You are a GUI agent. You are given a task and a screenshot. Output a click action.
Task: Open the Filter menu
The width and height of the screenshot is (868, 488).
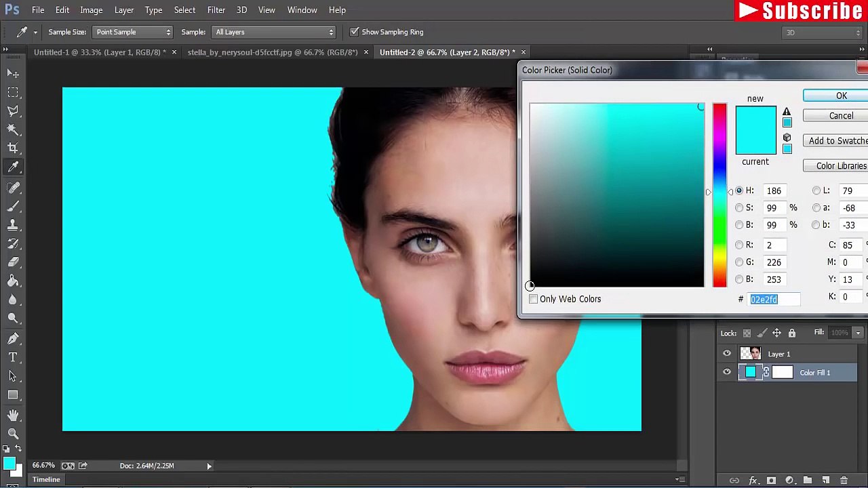point(216,10)
